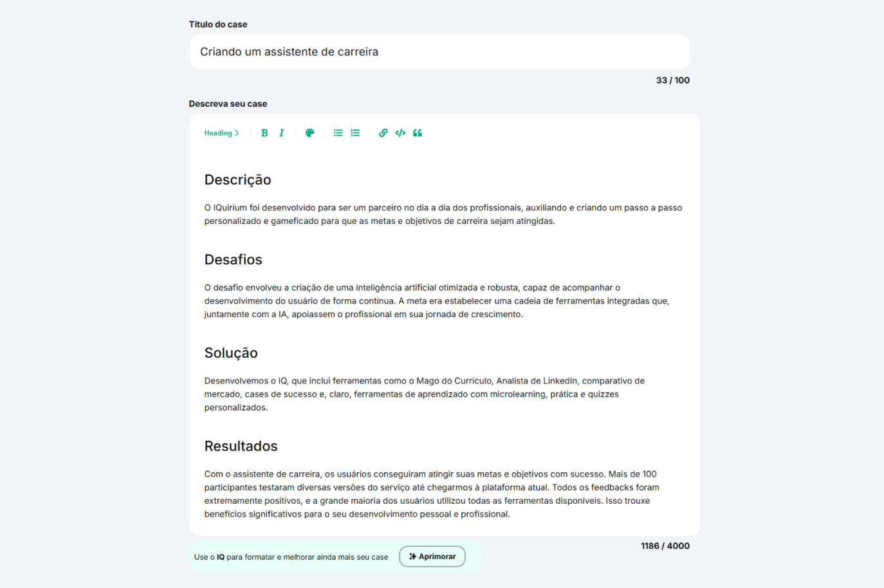Insert a blockquote
884x588 pixels.
click(x=418, y=133)
